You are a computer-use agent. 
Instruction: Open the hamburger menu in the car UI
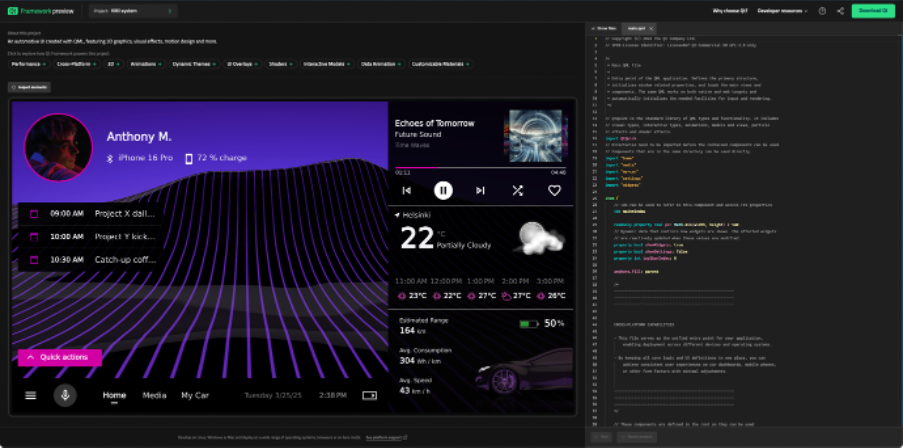pyautogui.click(x=31, y=395)
